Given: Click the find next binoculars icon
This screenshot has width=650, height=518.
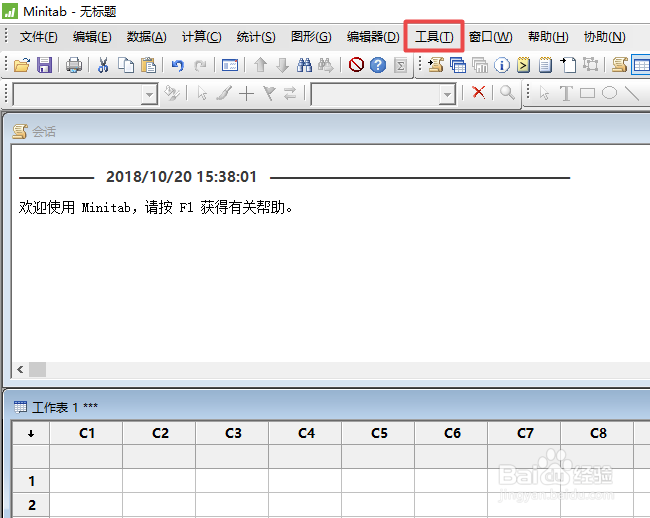Looking at the screenshot, I should coord(326,65).
